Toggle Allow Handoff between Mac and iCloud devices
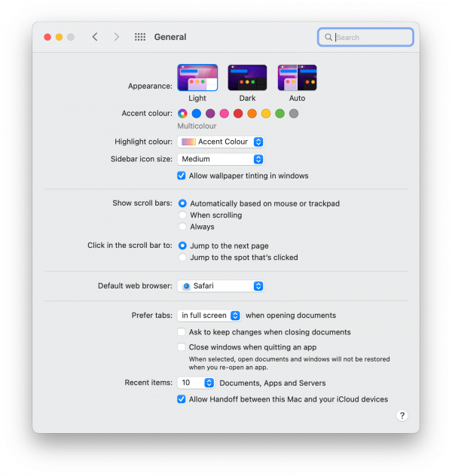The image size is (452, 476). point(182,399)
